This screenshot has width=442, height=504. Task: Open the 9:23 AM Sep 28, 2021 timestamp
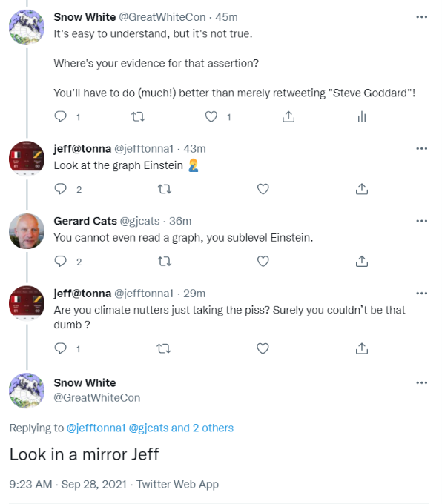click(68, 484)
